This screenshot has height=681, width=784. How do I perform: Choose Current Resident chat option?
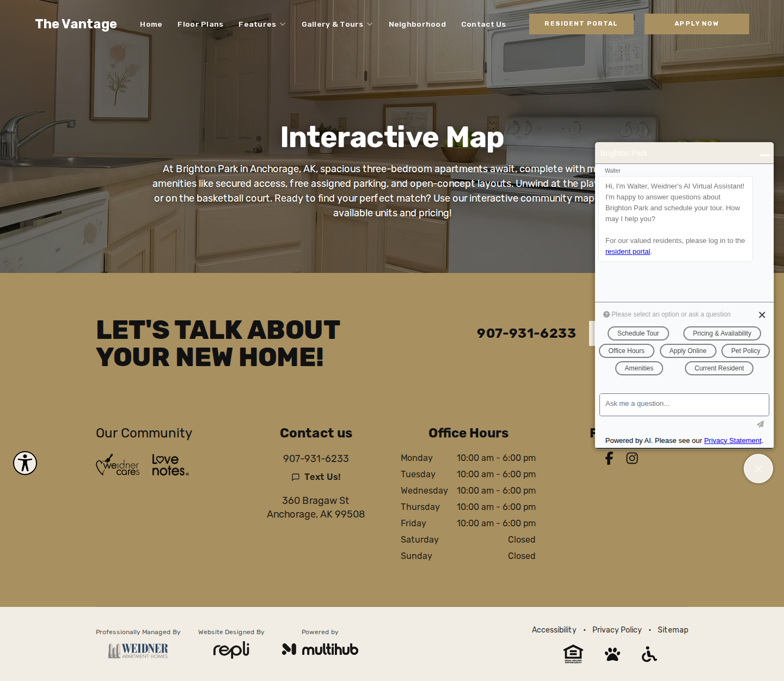[x=719, y=368]
